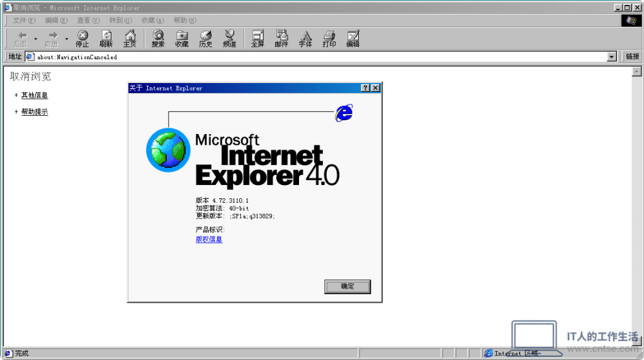Click the 确定 button in About dialog
Viewport: 644px width, 360px height.
click(347, 286)
